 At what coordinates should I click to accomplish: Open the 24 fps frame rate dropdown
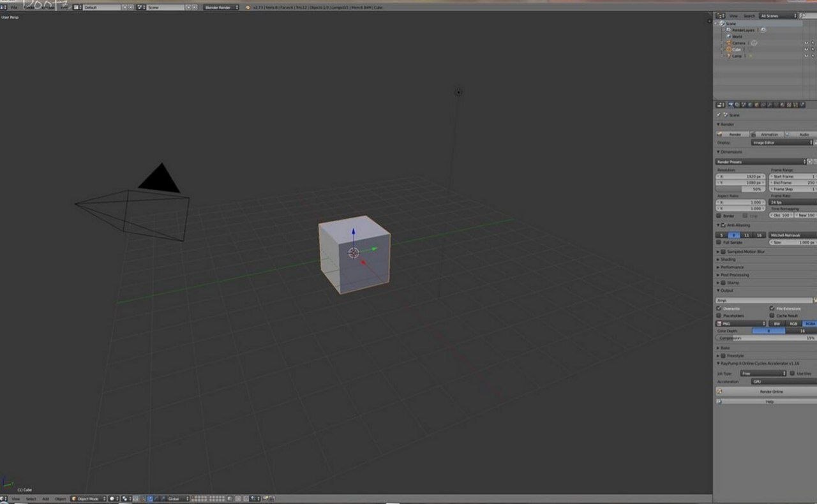coord(793,202)
